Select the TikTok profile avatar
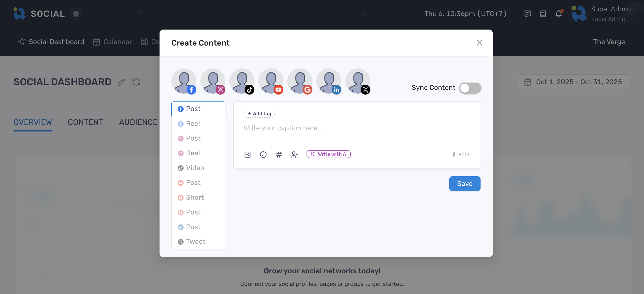Screen dimensions: 644x294 click(x=242, y=82)
